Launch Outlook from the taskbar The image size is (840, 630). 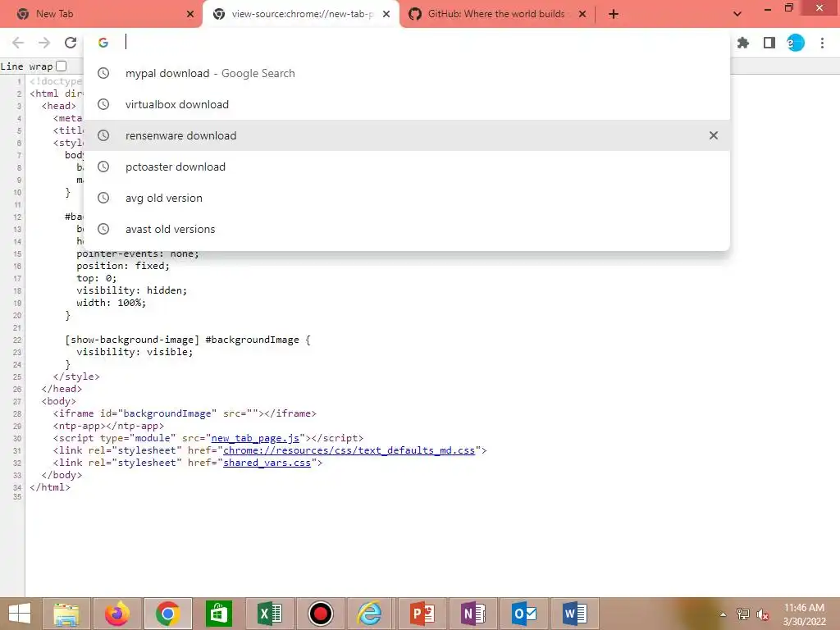(524, 614)
